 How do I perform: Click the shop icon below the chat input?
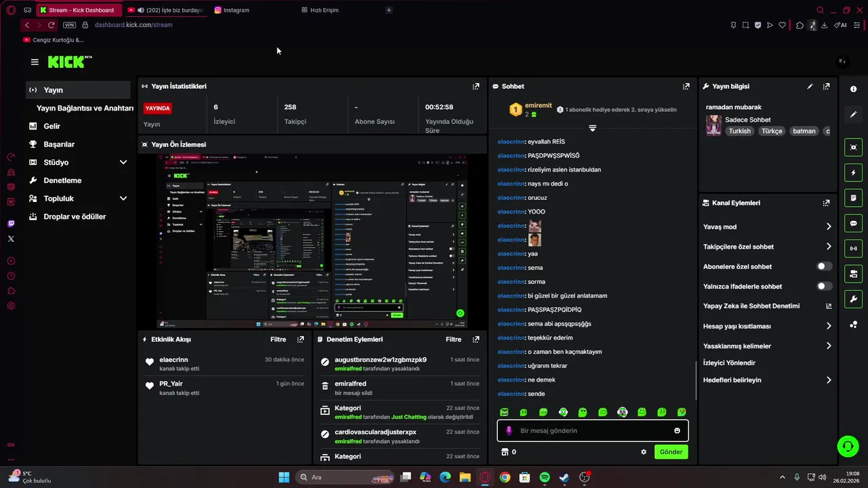click(505, 452)
